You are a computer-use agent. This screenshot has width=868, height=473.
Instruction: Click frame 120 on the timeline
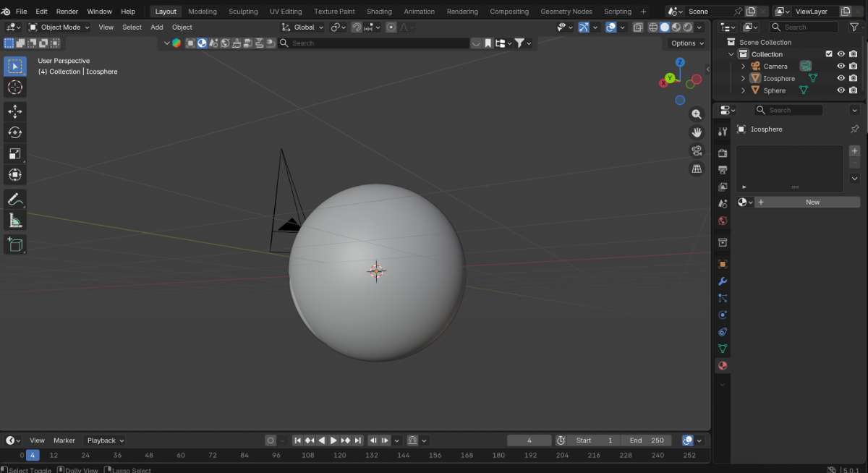coord(340,456)
